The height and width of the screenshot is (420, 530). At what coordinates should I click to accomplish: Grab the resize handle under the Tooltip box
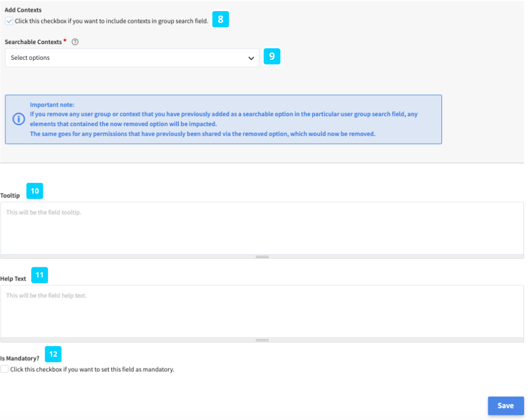click(262, 256)
